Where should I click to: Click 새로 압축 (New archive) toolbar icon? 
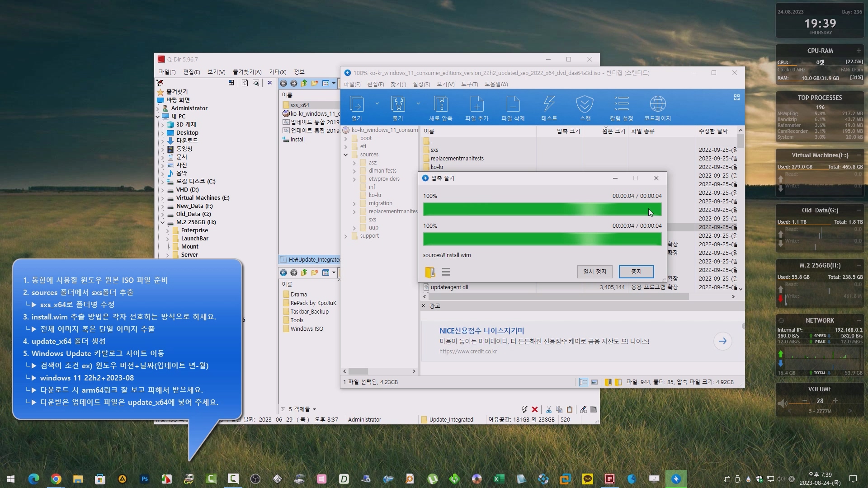coord(441,108)
